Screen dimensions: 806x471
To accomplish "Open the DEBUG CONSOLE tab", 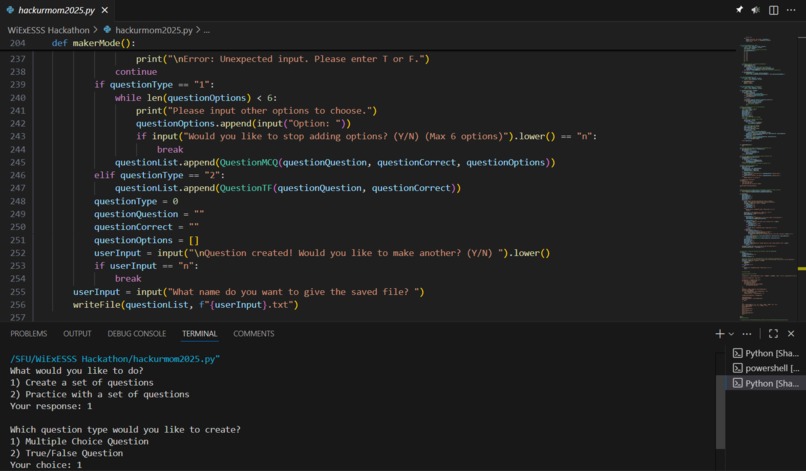I will (137, 334).
